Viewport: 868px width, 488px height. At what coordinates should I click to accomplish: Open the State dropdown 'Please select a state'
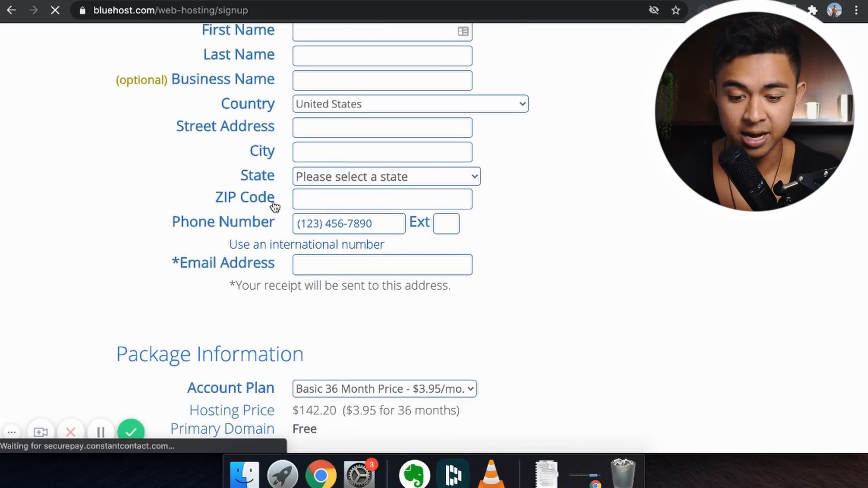pyautogui.click(x=387, y=176)
